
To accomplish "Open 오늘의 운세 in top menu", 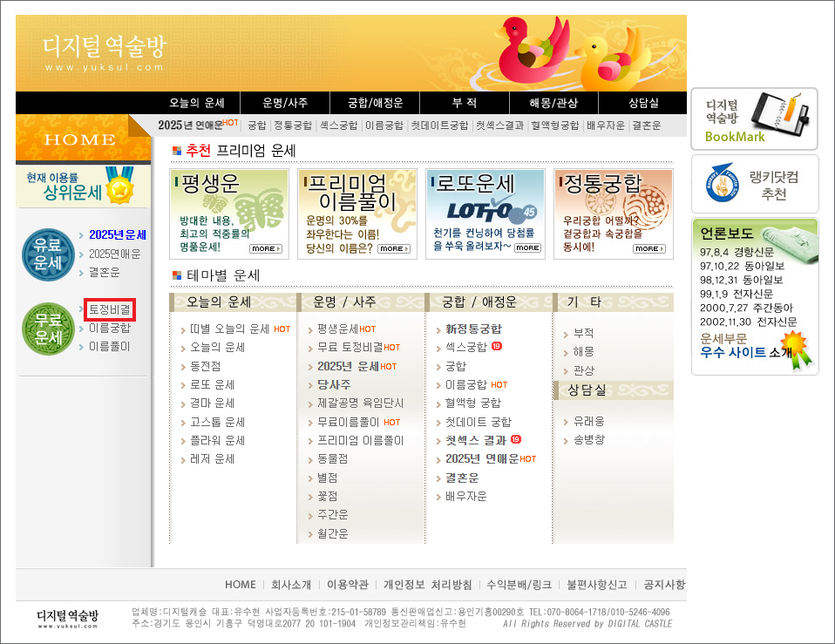I will 197,103.
